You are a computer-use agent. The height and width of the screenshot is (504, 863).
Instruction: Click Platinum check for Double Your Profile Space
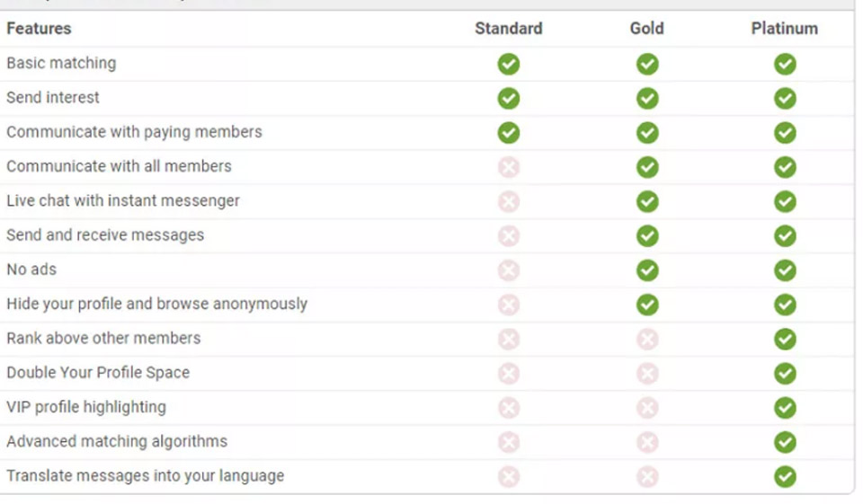(x=785, y=373)
